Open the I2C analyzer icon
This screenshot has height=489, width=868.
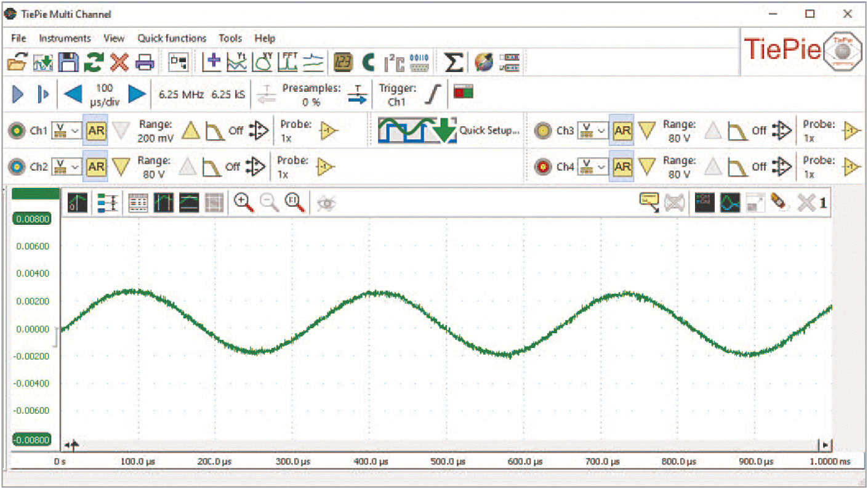[x=394, y=62]
